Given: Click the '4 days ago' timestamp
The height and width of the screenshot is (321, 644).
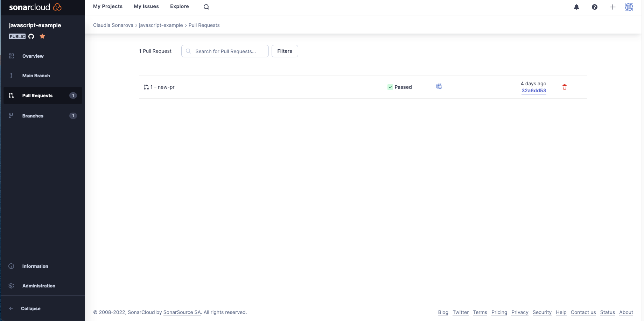Looking at the screenshot, I should [533, 84].
